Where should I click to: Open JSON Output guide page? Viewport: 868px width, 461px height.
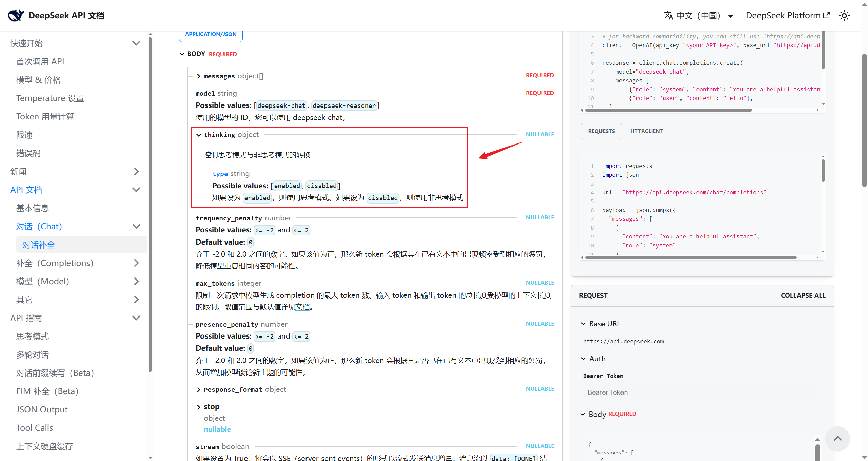click(x=42, y=409)
